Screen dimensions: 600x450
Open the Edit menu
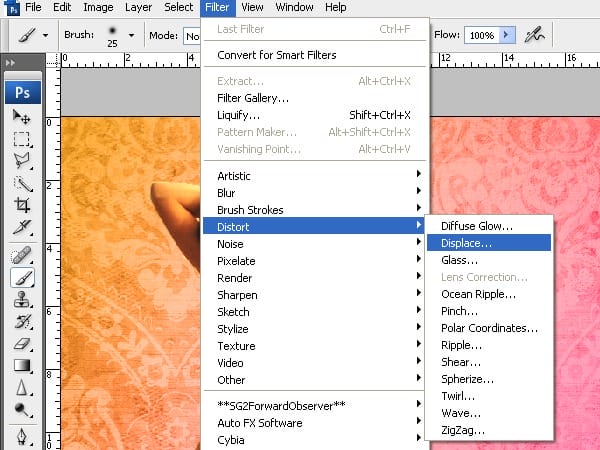[x=62, y=7]
